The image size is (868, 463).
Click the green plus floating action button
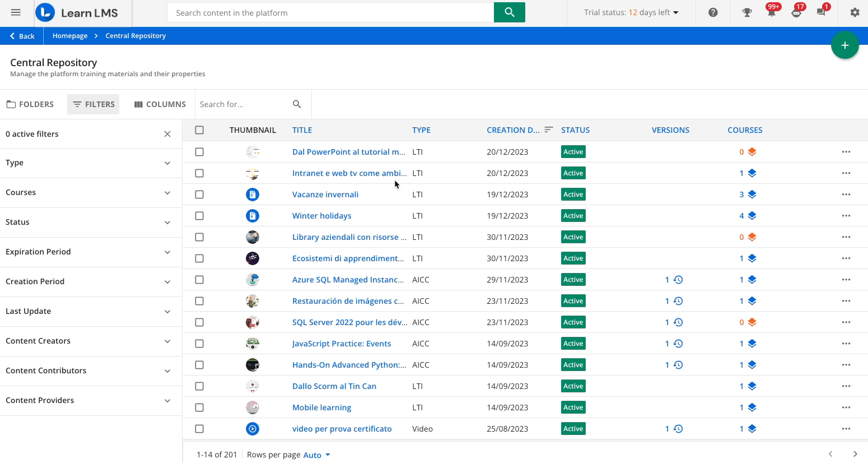tap(844, 45)
